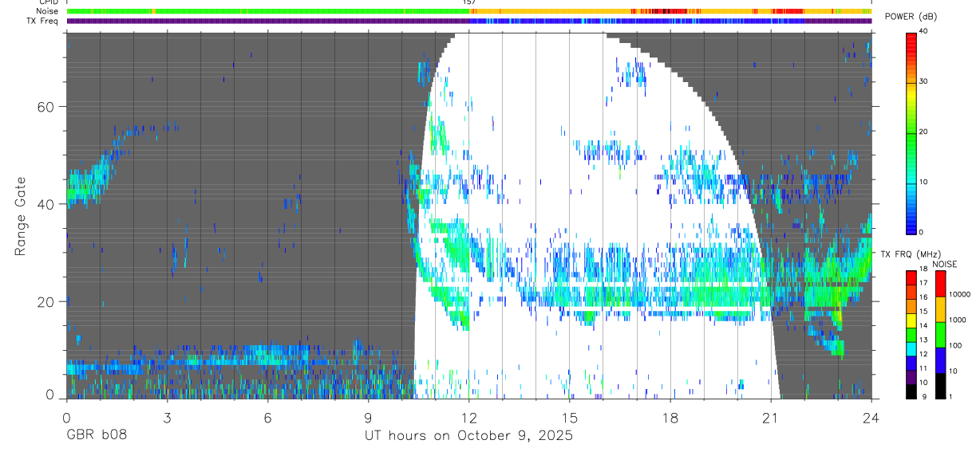
Task: Click the '14' label on TX frequency scale
Action: tap(923, 325)
